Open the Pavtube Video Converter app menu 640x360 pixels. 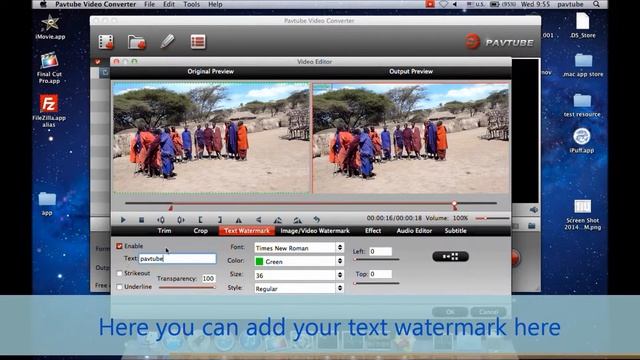[96, 4]
